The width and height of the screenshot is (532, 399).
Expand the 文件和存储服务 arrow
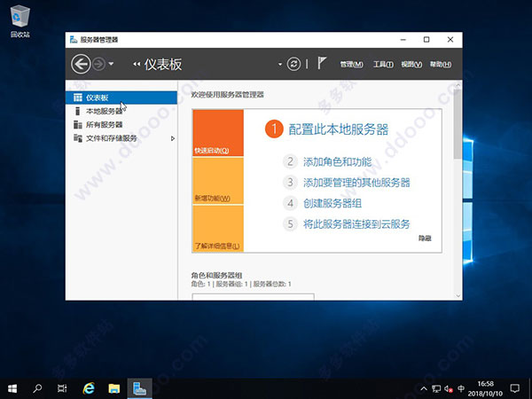click(x=173, y=138)
